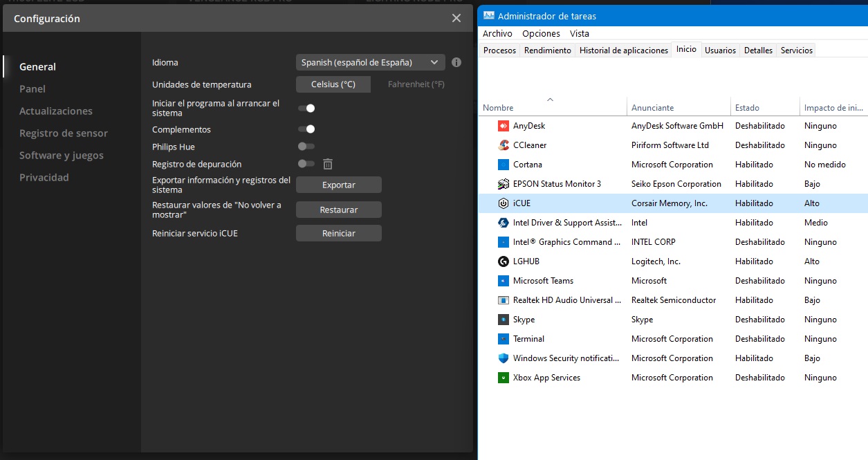Click 'INTEL CORP' publisher cell
868x460 pixels.
654,242
